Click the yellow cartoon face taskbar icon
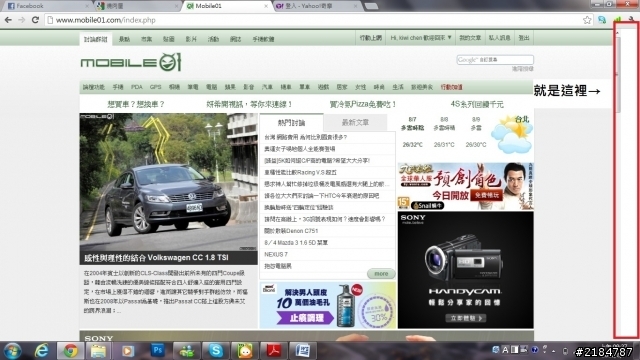The image size is (640, 360). click(x=244, y=351)
